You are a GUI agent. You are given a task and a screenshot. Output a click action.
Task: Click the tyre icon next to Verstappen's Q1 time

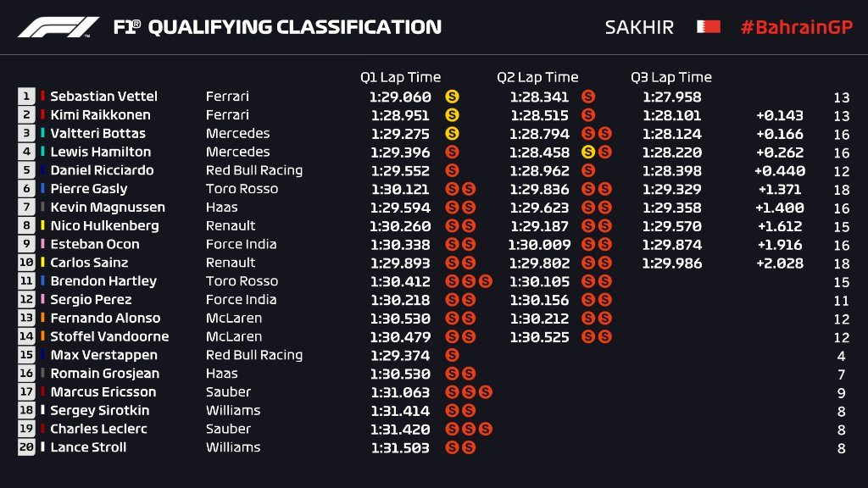click(452, 355)
